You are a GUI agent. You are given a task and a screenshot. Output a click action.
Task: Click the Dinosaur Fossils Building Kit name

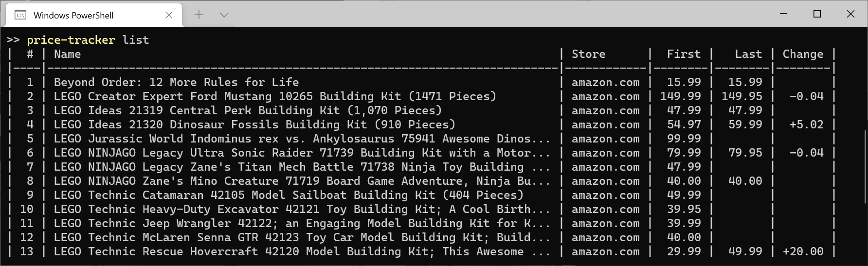254,124
